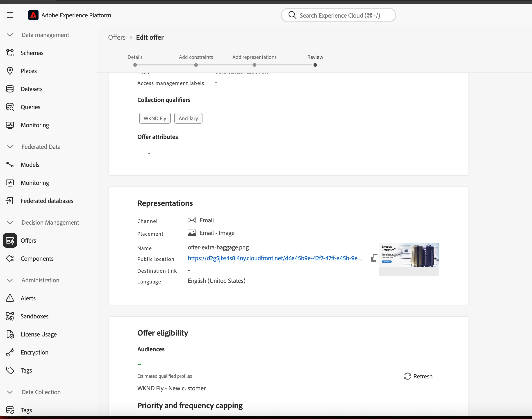
Task: Open Federated databases page
Action: pos(47,201)
